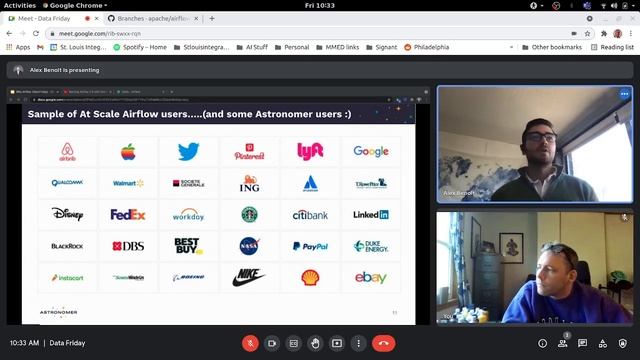
Task: Select your own video tile
Action: [535, 267]
